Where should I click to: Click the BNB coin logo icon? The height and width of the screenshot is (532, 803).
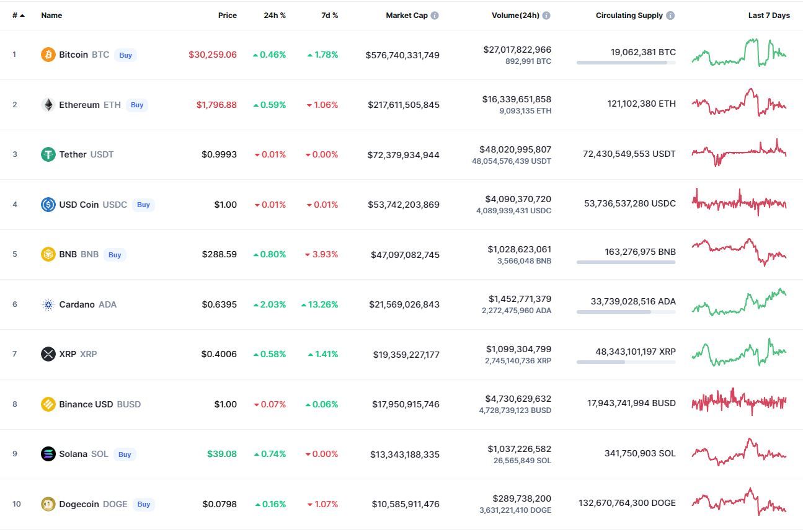[x=48, y=254]
